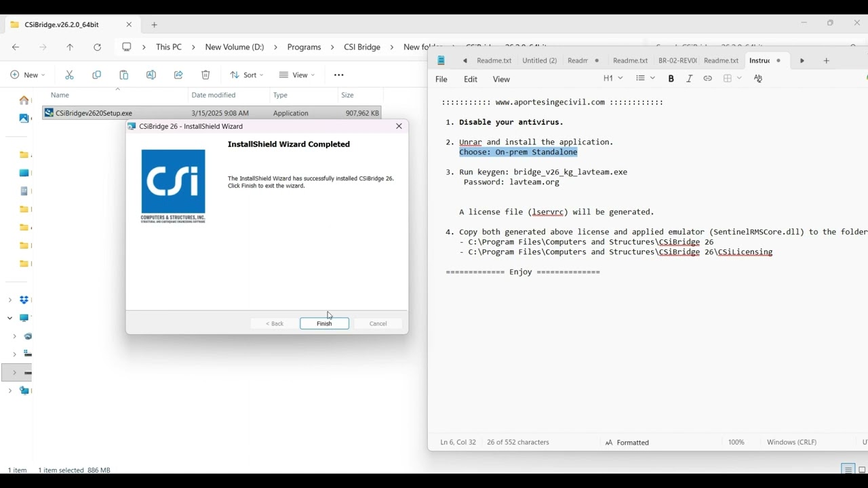
Task: Open the H1 heading dropdown in Notepad
Action: [613, 79]
